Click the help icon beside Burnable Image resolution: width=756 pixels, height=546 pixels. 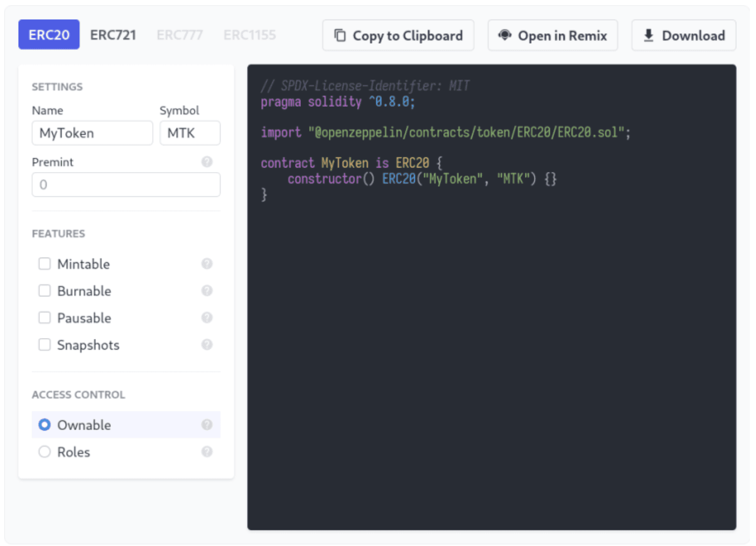pyautogui.click(x=207, y=291)
